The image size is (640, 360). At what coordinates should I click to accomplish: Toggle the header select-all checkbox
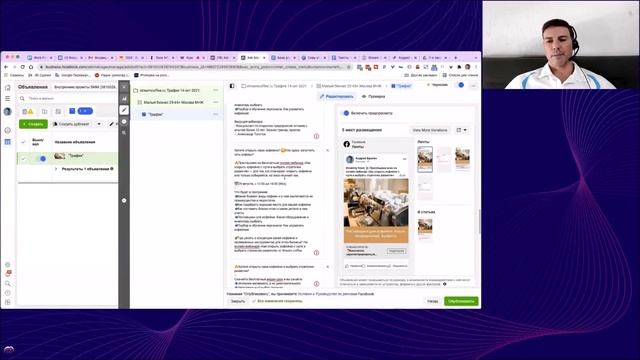pos(23,142)
